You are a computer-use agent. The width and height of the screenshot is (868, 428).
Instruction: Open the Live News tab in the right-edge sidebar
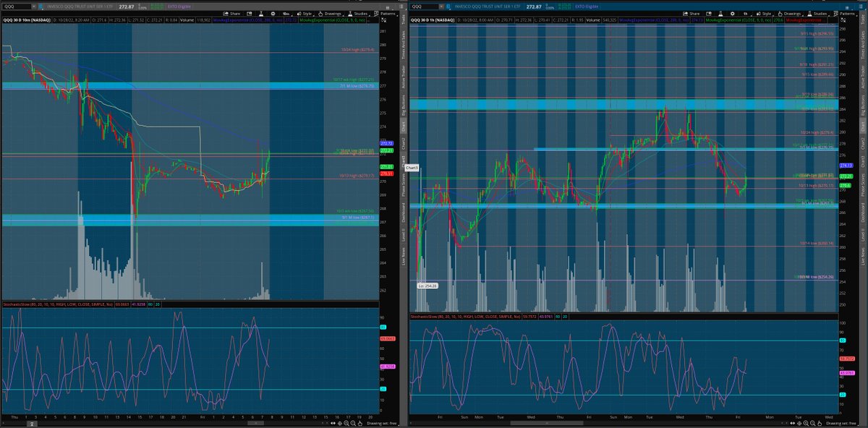pyautogui.click(x=862, y=256)
